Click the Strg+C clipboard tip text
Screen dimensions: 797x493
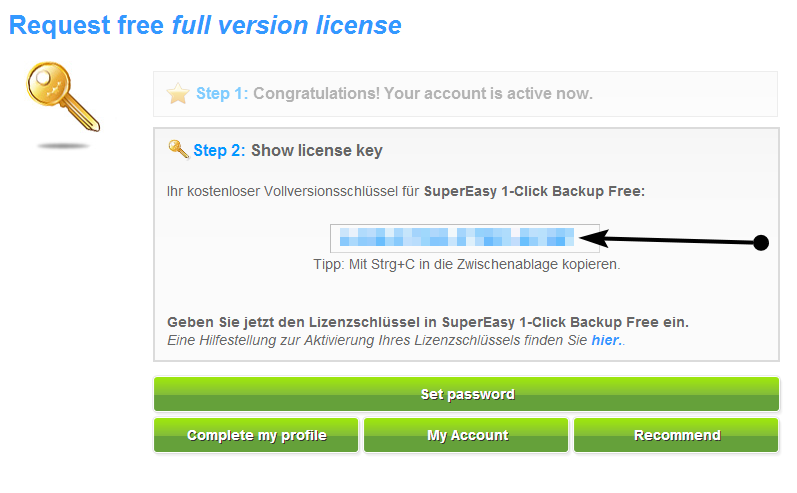tap(467, 265)
